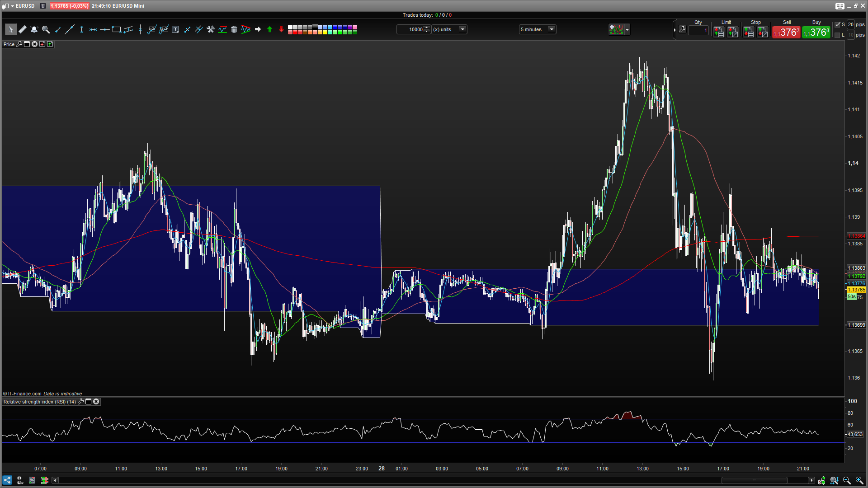The image size is (868, 488).
Task: Open the price alert bell tool
Action: pos(34,29)
